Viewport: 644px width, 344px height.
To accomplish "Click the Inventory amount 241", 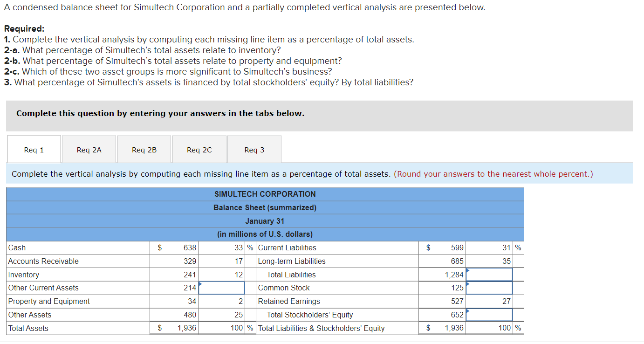I will (190, 275).
